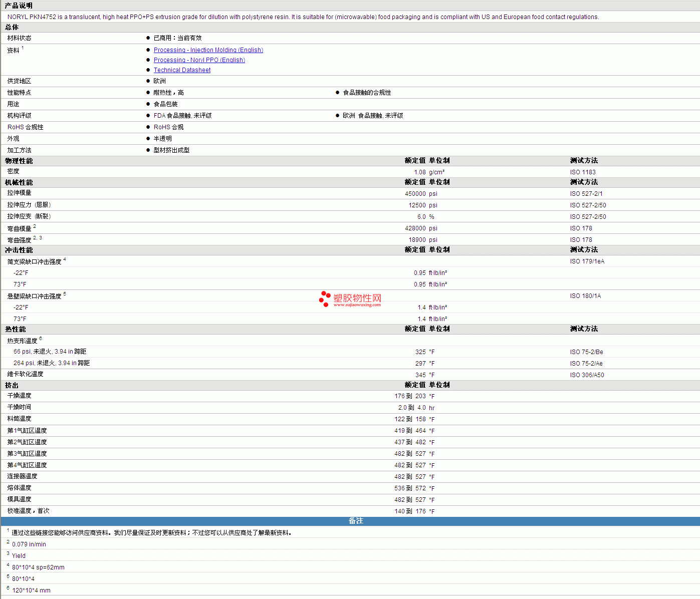
Task: Click the ISO 180/1A test method
Action: pyautogui.click(x=585, y=296)
